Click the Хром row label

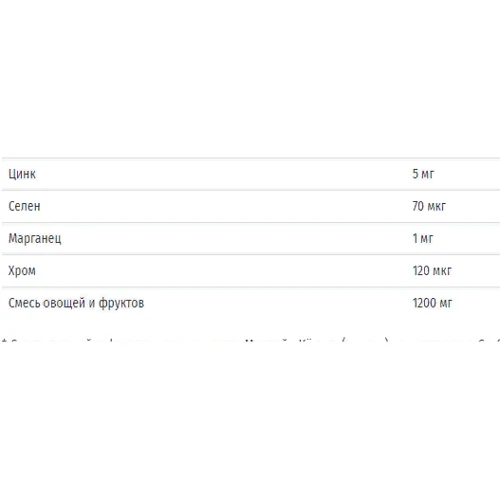pyautogui.click(x=22, y=271)
